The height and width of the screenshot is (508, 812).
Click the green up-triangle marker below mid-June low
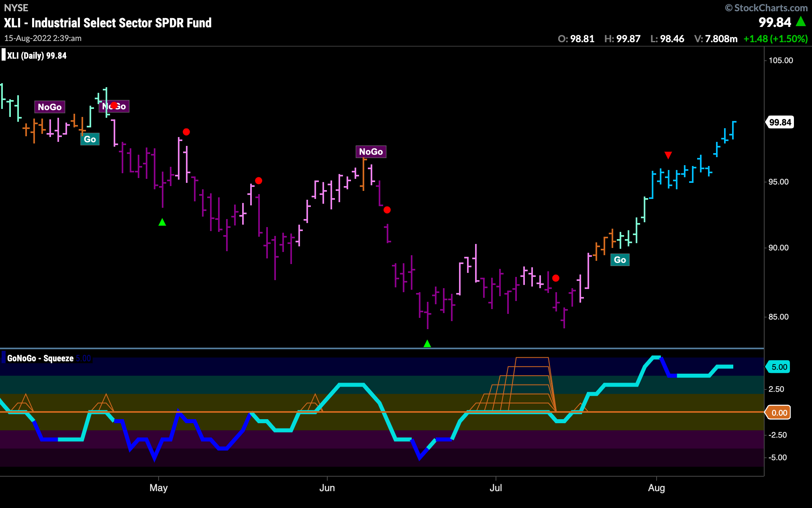click(x=427, y=344)
